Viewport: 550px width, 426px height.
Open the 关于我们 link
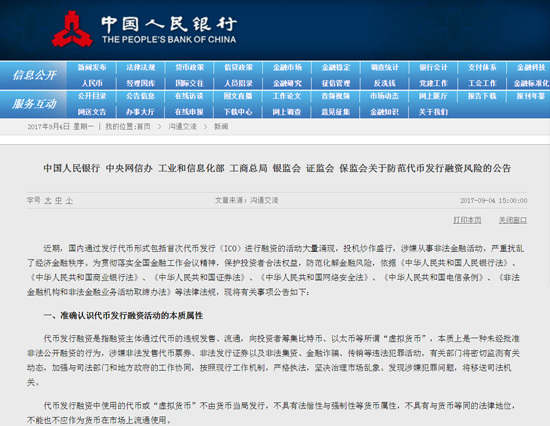(x=434, y=112)
